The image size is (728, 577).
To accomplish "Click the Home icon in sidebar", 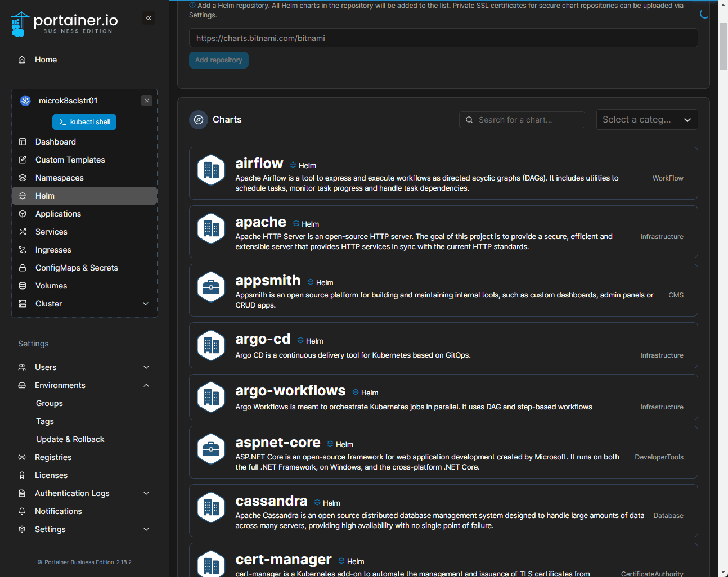I will [x=22, y=60].
